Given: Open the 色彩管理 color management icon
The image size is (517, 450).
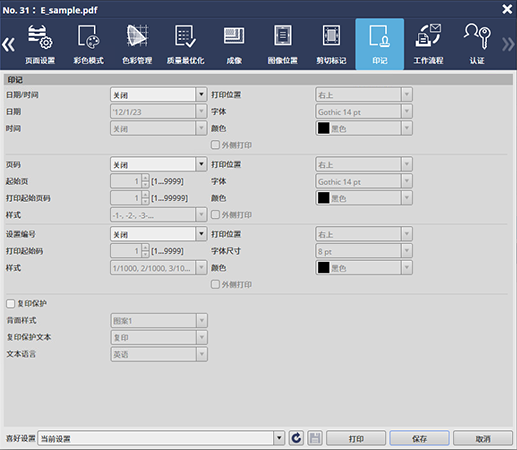Looking at the screenshot, I should point(137,44).
